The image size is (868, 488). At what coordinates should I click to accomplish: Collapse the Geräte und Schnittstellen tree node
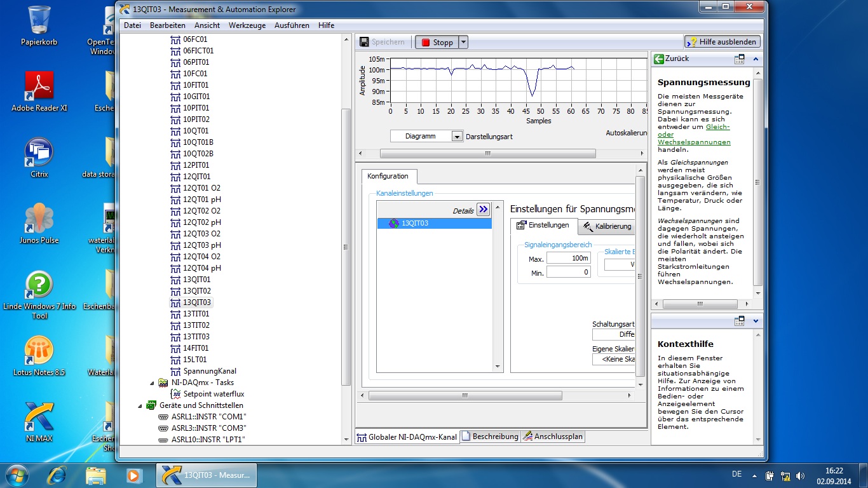tap(140, 405)
